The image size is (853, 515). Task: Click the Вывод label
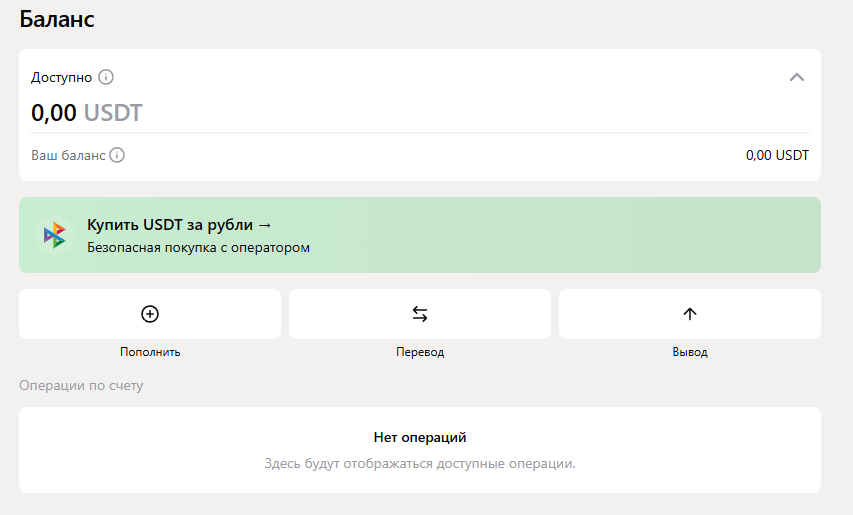690,352
